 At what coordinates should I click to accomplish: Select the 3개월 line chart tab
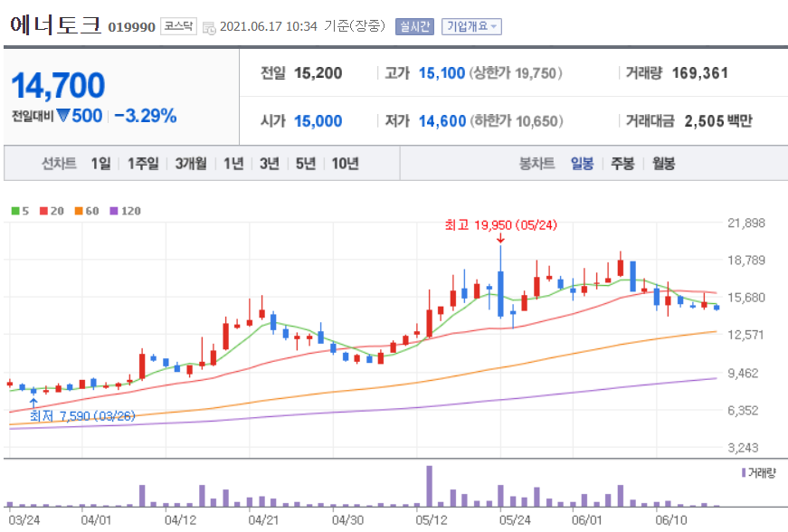click(191, 163)
